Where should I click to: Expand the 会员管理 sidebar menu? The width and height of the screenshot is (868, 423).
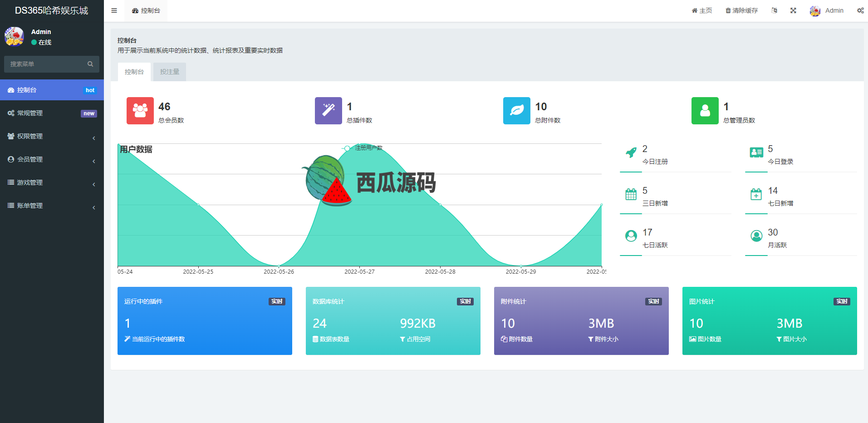[52, 160]
